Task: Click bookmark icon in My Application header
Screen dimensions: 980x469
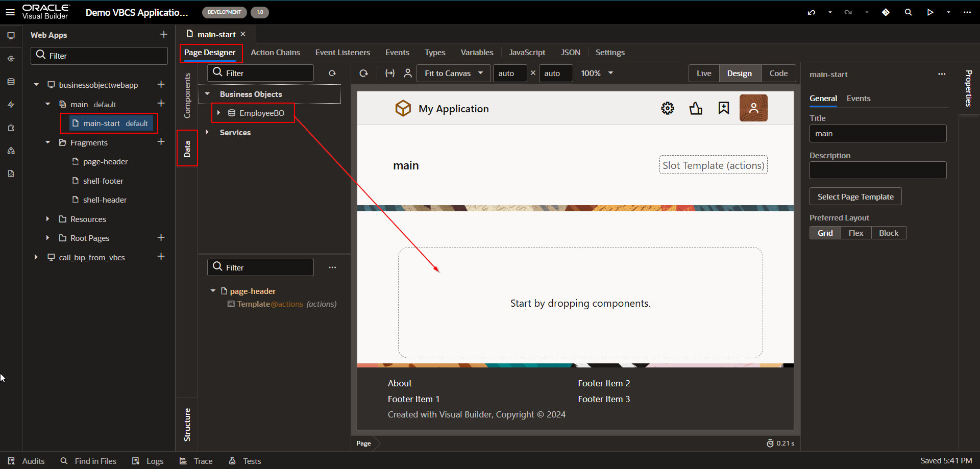Action: pyautogui.click(x=724, y=108)
